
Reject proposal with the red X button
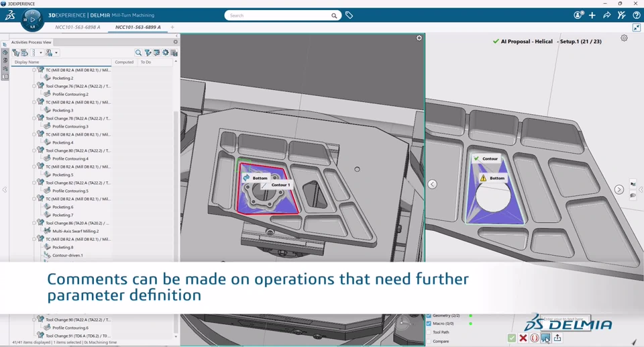(523, 338)
